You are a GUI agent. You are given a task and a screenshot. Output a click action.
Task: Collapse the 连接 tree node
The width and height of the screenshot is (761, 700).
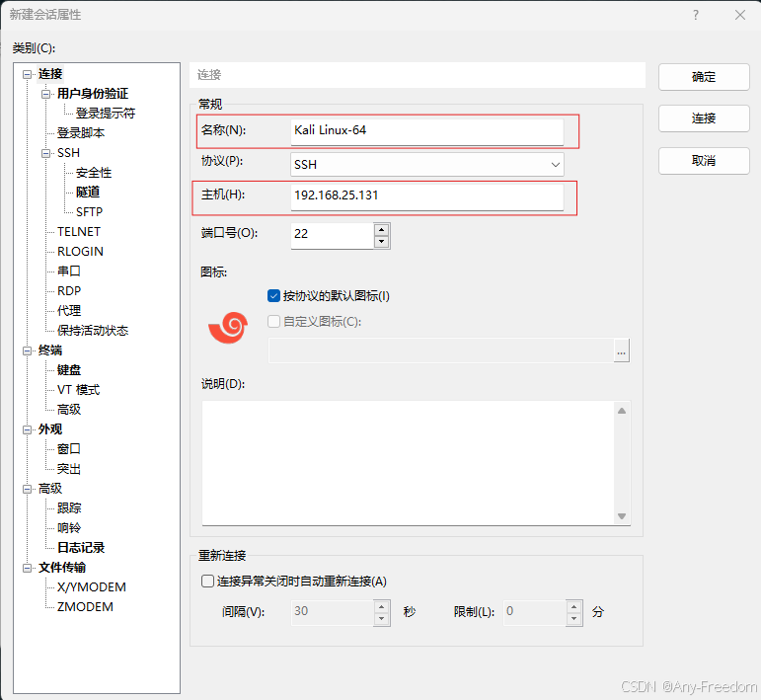[28, 74]
